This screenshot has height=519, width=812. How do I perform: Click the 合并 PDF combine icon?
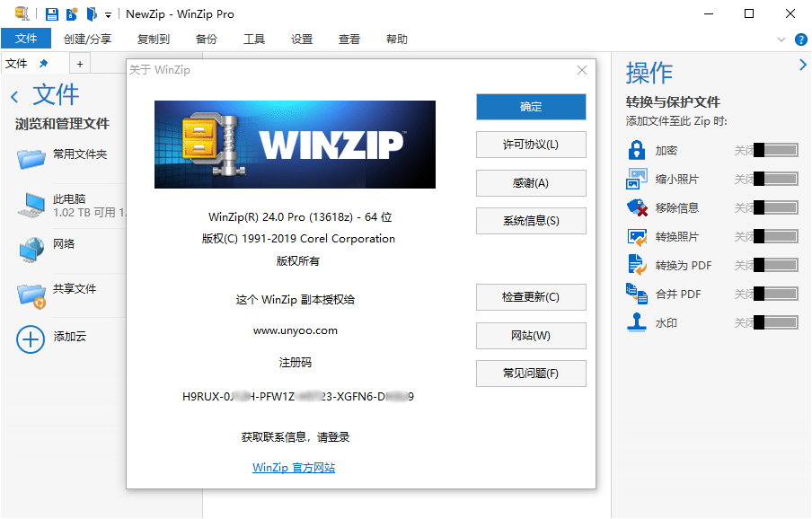pos(637,294)
